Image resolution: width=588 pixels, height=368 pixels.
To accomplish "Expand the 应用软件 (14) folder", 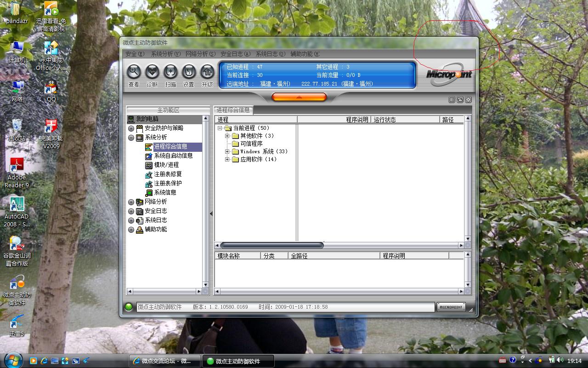I will 227,159.
